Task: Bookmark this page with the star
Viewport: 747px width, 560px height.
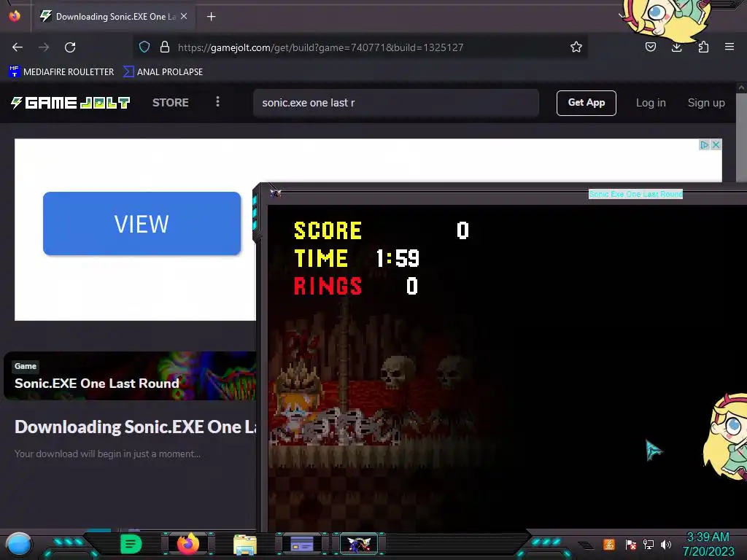Action: click(x=576, y=47)
